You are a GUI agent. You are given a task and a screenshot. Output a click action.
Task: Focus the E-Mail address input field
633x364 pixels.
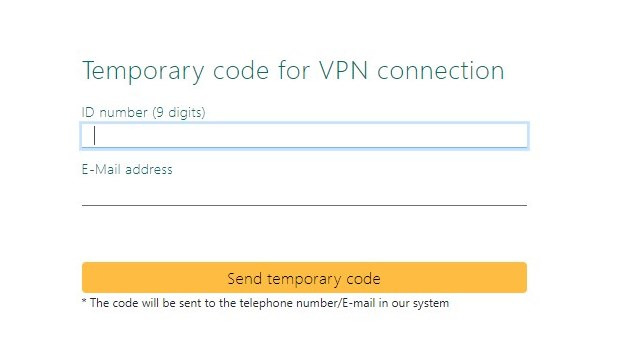304,193
